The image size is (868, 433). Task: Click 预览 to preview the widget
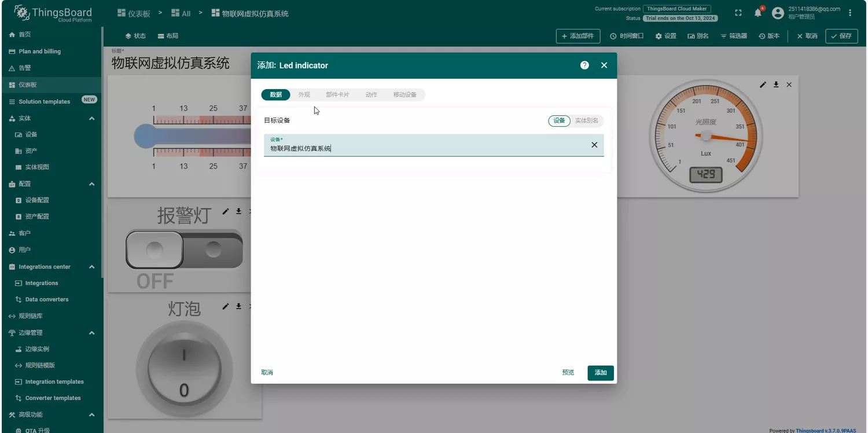coord(568,373)
